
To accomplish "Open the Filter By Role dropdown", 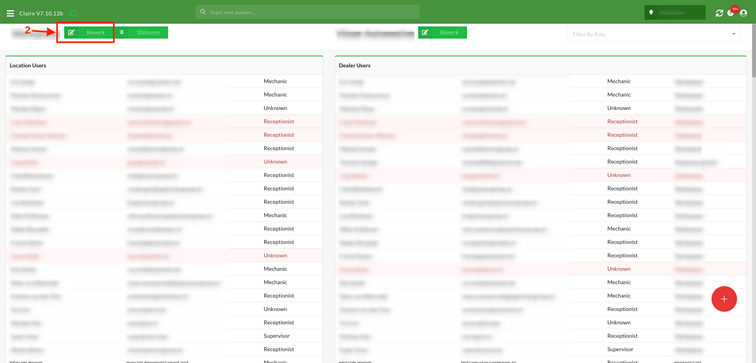I will click(654, 34).
